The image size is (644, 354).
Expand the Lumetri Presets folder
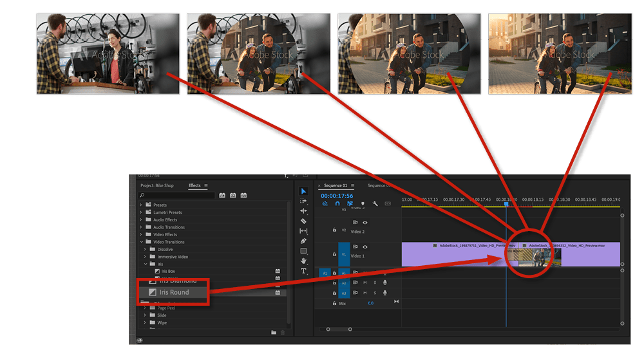click(x=141, y=212)
